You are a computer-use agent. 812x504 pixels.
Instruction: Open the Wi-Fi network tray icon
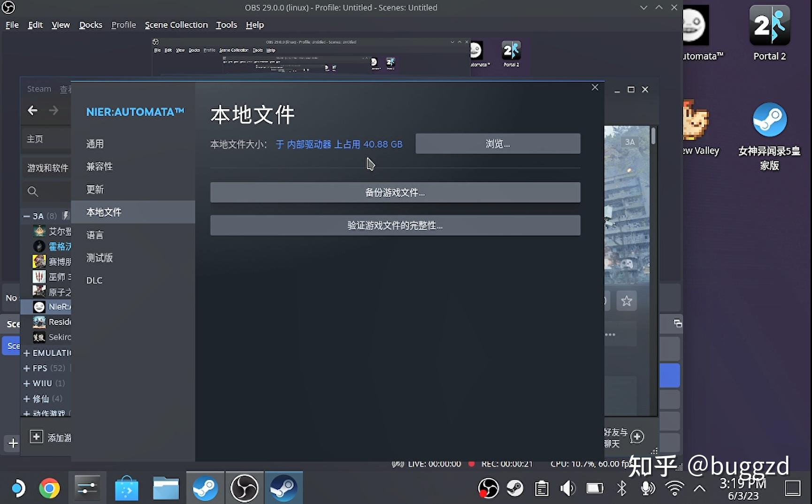click(674, 488)
